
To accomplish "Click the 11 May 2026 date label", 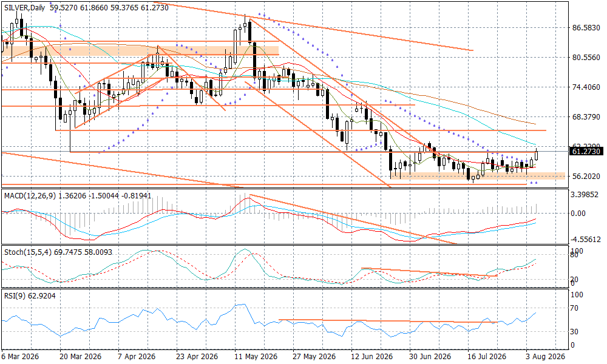I will click(x=256, y=356).
